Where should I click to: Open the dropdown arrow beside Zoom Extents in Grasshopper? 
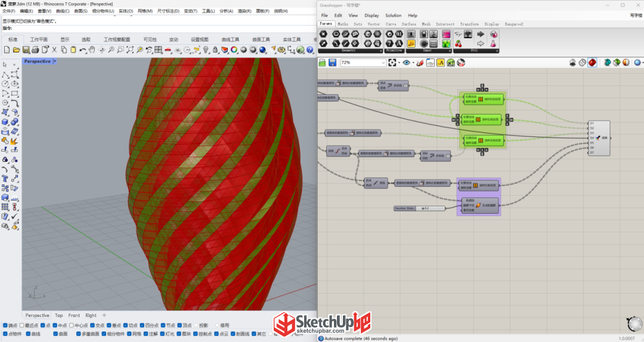coord(398,63)
